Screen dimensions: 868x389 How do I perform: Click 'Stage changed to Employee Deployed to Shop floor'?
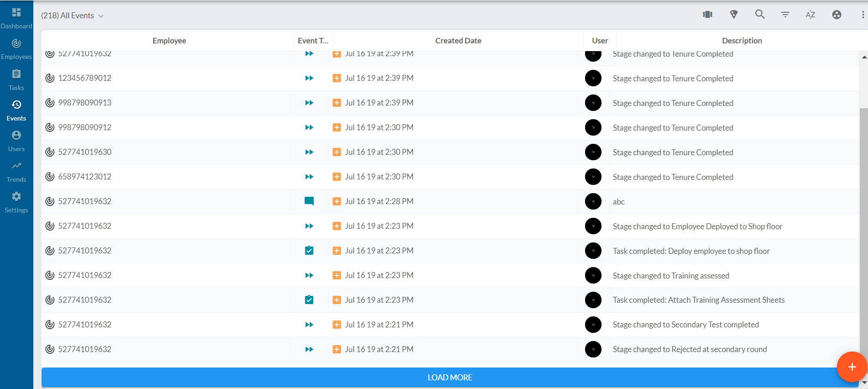[x=697, y=226]
